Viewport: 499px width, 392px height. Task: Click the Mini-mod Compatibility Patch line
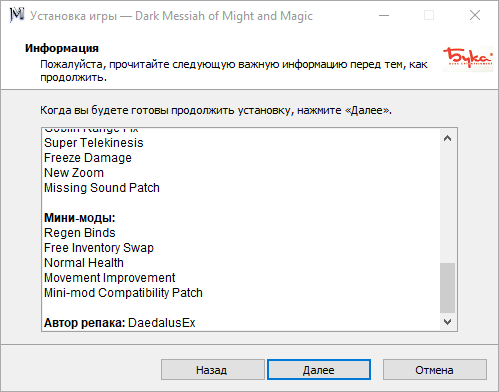tap(123, 293)
